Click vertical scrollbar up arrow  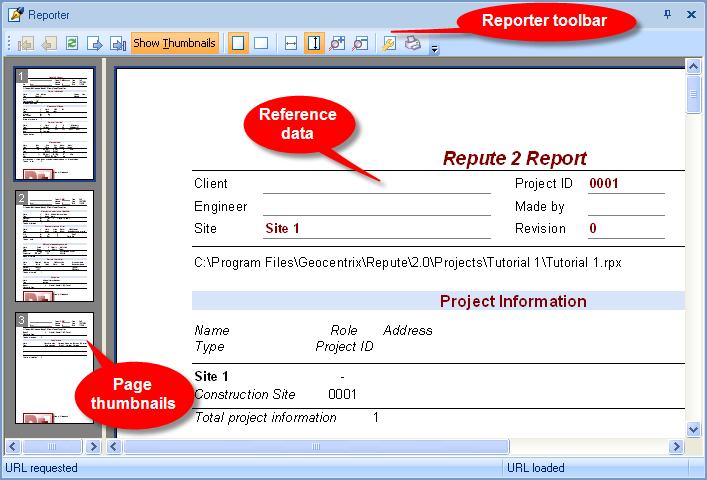693,67
